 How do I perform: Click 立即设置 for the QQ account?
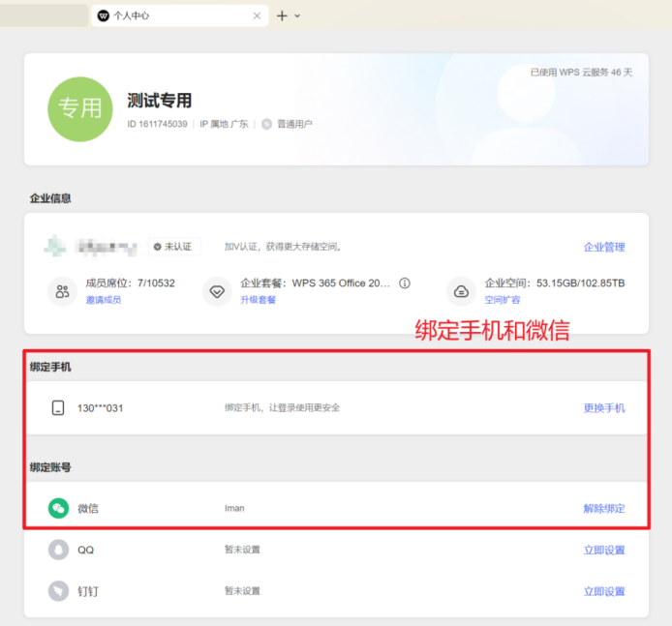604,550
